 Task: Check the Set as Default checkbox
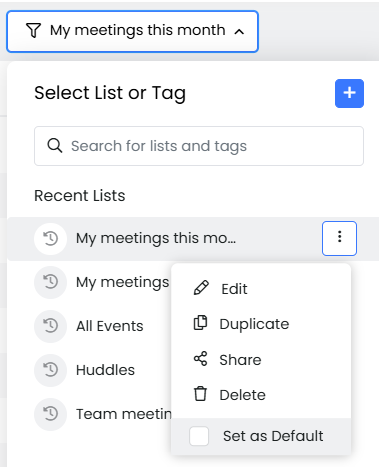click(199, 436)
